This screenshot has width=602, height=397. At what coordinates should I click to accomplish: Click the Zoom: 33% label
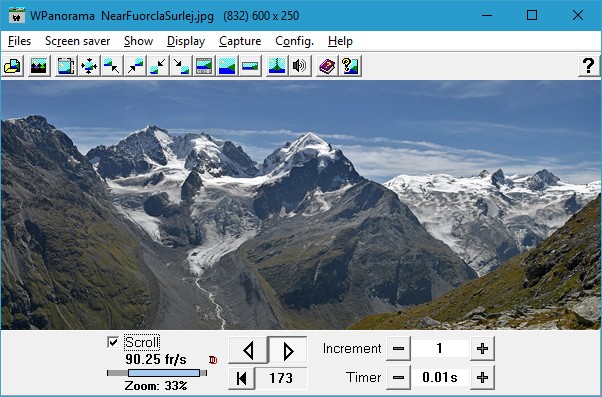click(156, 385)
